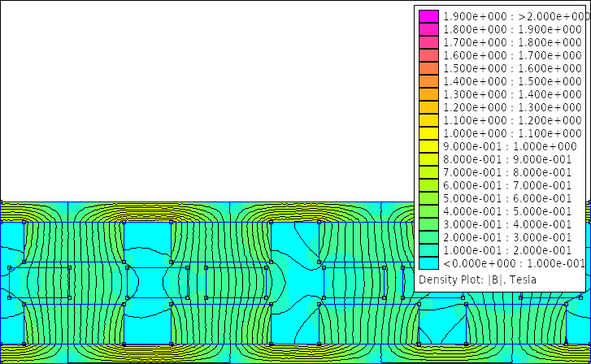Viewport: 591px width, 364px height.
Task: Click the yellow swatch for 1.000e+000 : 1.100e+000
Action: point(428,133)
